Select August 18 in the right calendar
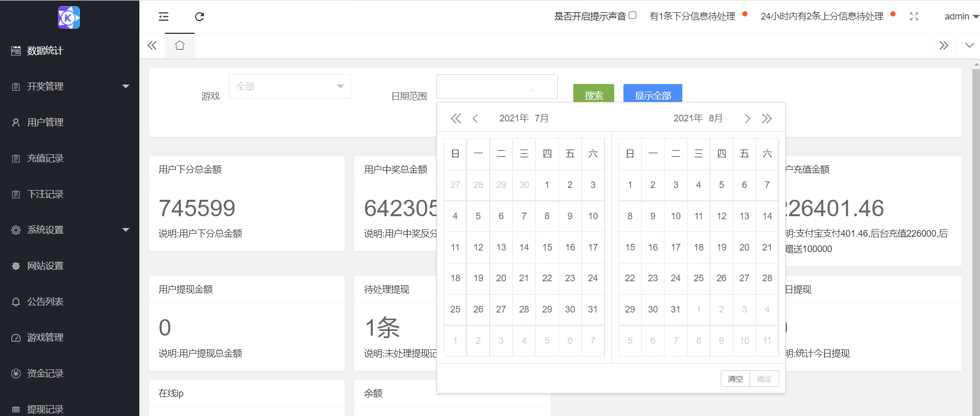 [x=699, y=247]
